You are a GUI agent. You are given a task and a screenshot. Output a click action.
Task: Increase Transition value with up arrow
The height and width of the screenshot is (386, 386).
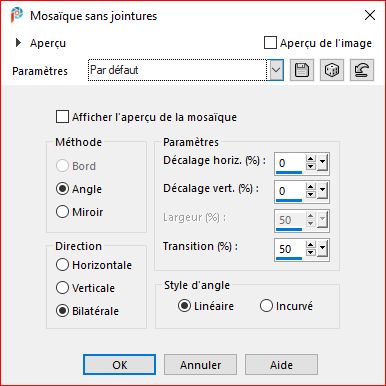(311, 245)
